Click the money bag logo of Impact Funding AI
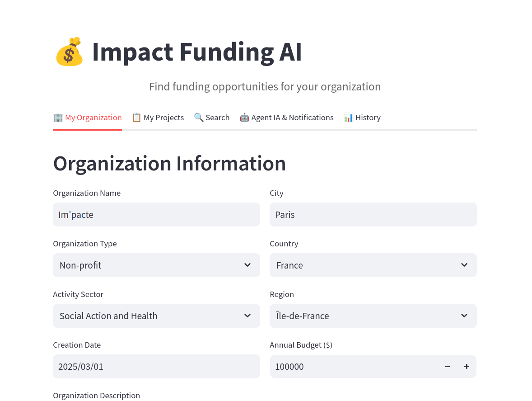The height and width of the screenshot is (401, 532). coord(70,52)
